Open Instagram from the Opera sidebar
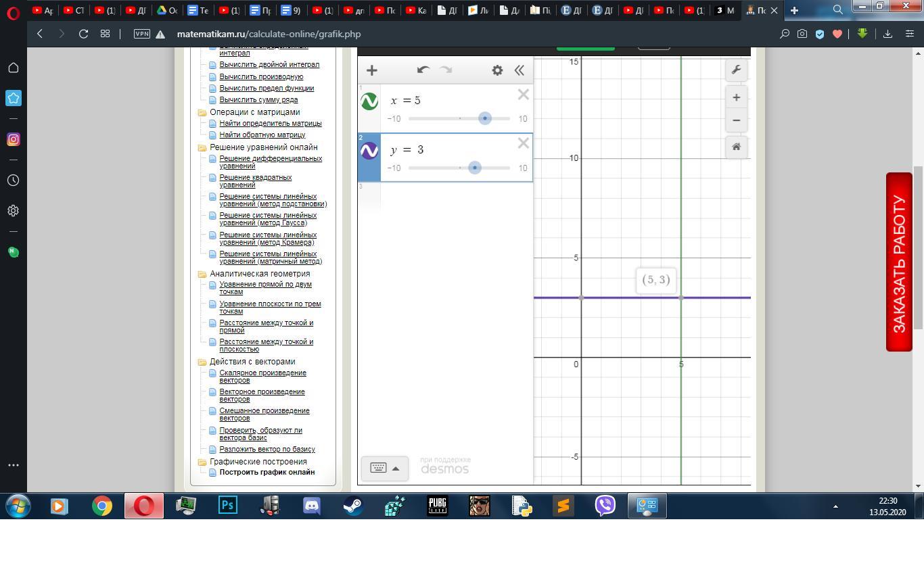The height and width of the screenshot is (574, 924). [13, 139]
